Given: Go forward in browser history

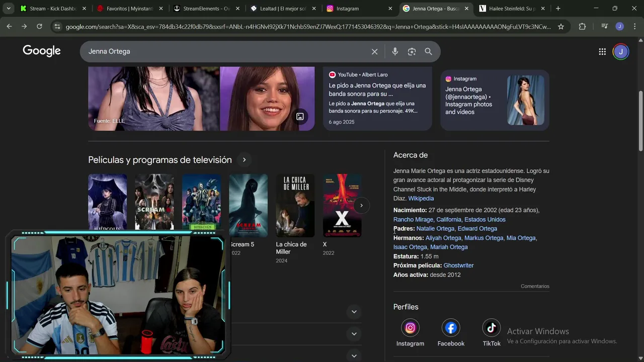Looking at the screenshot, I should [24, 27].
